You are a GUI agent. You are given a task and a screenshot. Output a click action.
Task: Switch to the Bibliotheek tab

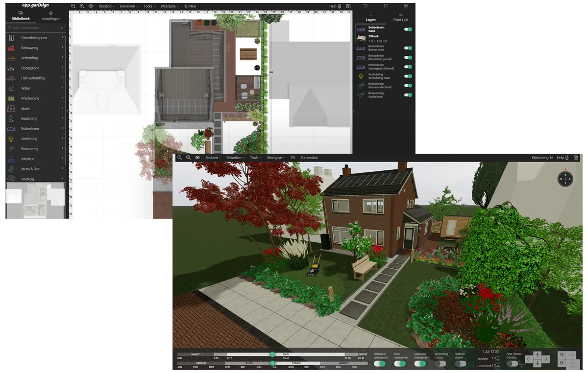click(x=21, y=16)
